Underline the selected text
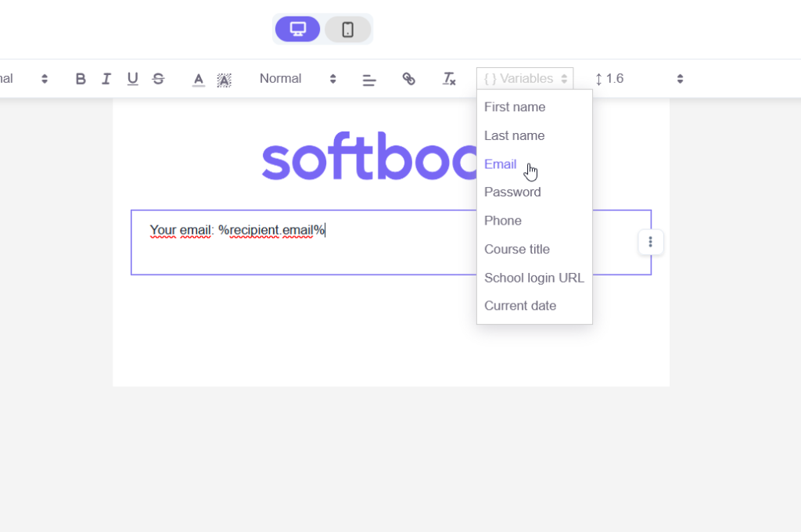801x532 pixels. (133, 79)
